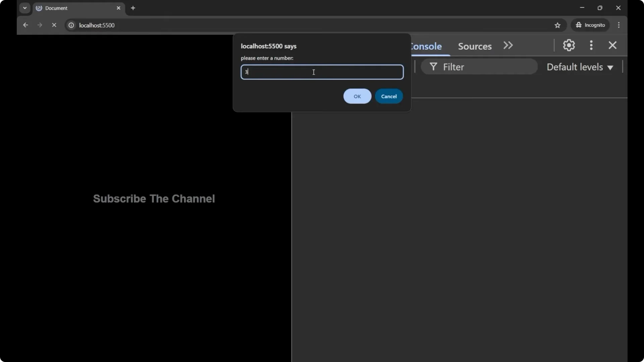This screenshot has height=362, width=644.
Task: Click the back navigation arrow
Action: pos(25,25)
